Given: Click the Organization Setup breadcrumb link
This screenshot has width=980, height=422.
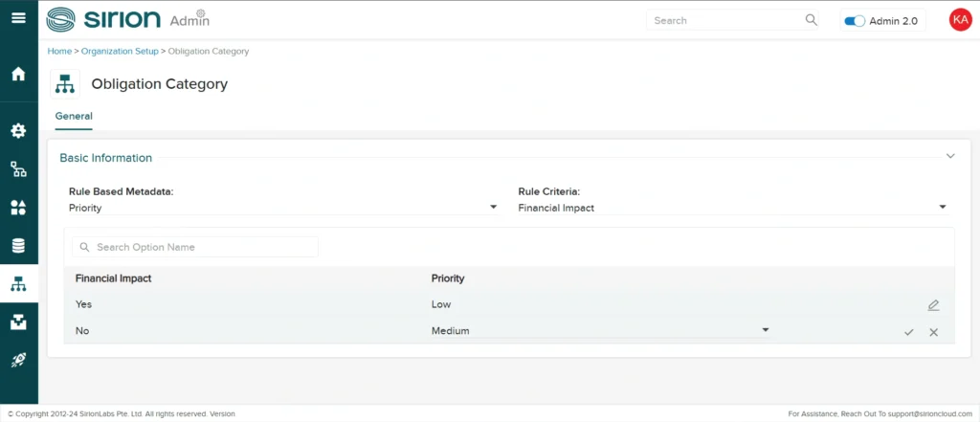Looking at the screenshot, I should coord(120,51).
